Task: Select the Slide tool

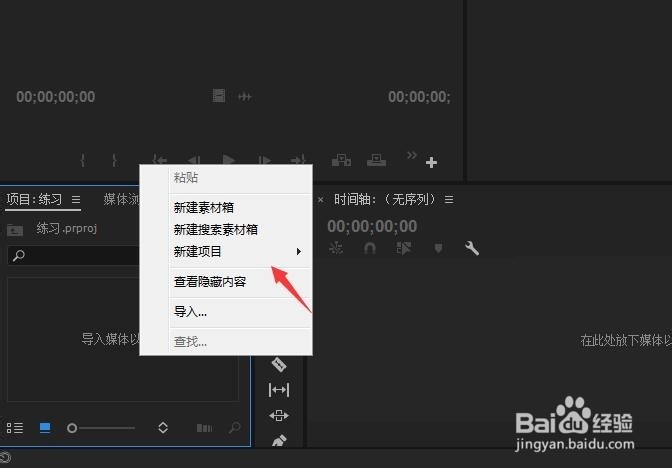Action: coord(279,415)
